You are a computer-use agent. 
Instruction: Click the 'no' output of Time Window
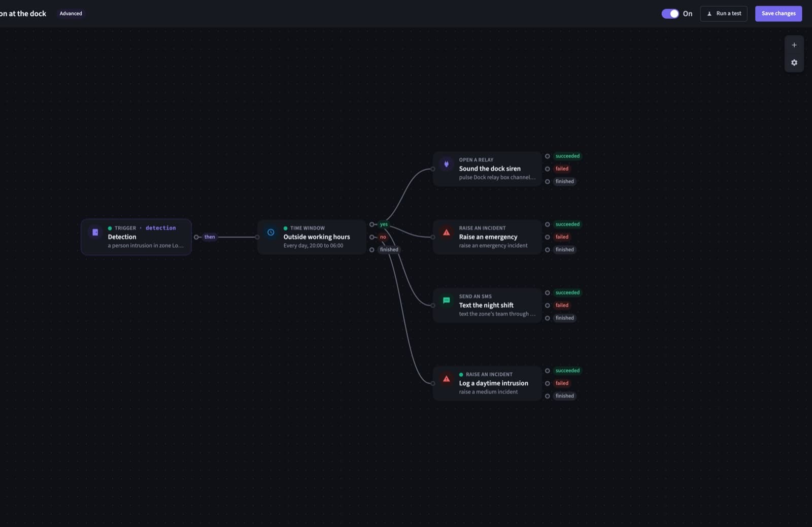pos(372,237)
